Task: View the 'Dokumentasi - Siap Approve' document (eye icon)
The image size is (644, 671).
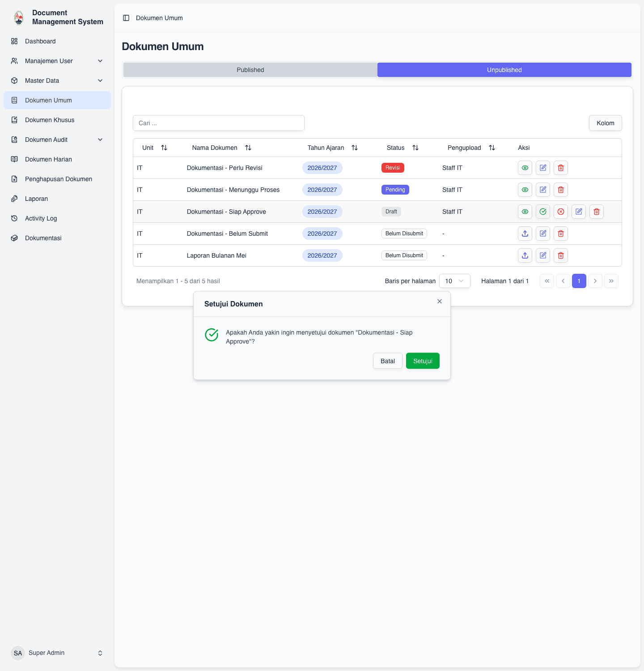Action: click(x=525, y=212)
